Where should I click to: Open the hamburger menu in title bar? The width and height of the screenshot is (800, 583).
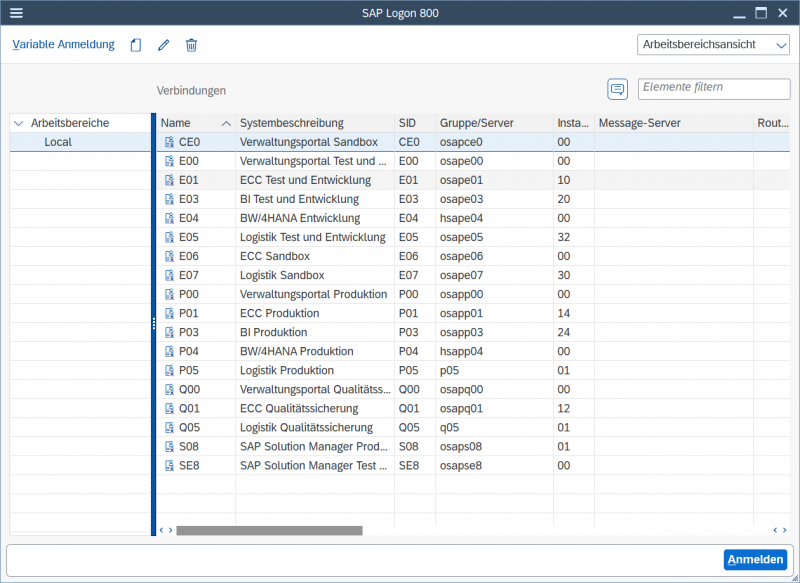(x=16, y=13)
